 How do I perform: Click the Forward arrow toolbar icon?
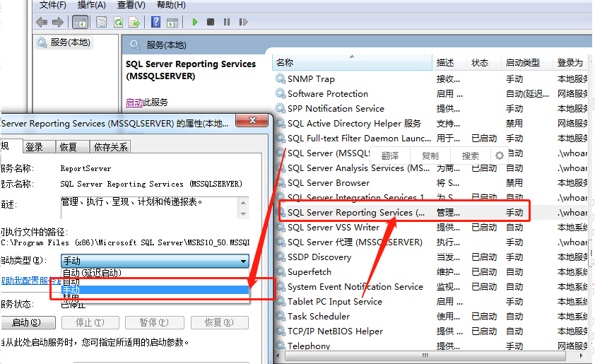(x=58, y=22)
